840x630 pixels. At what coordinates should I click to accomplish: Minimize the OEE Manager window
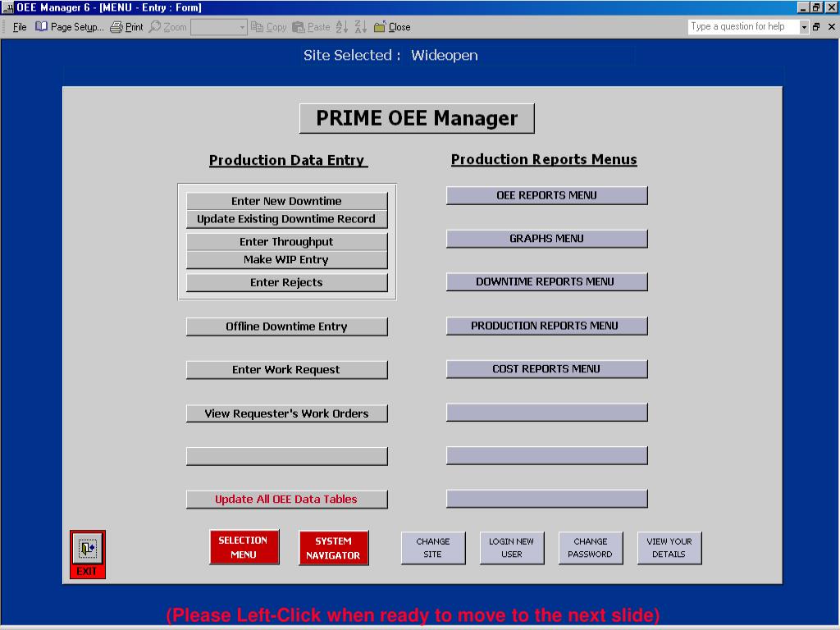tap(802, 7)
